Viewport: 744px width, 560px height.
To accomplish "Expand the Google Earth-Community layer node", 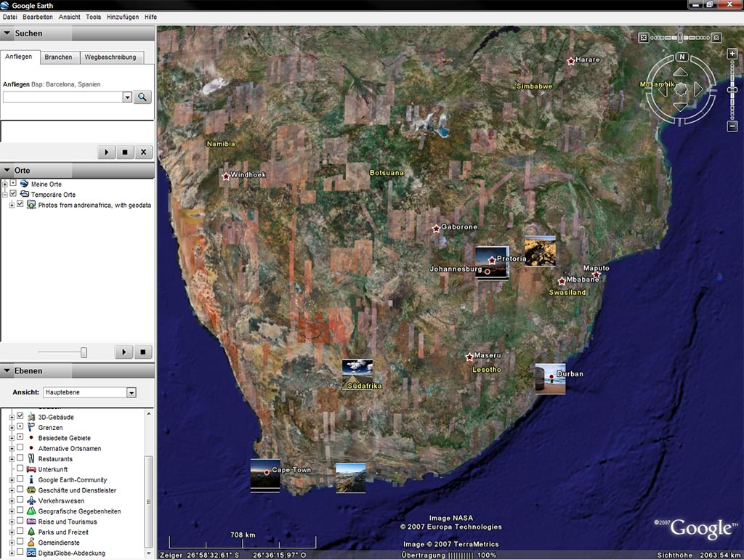I will 12,480.
